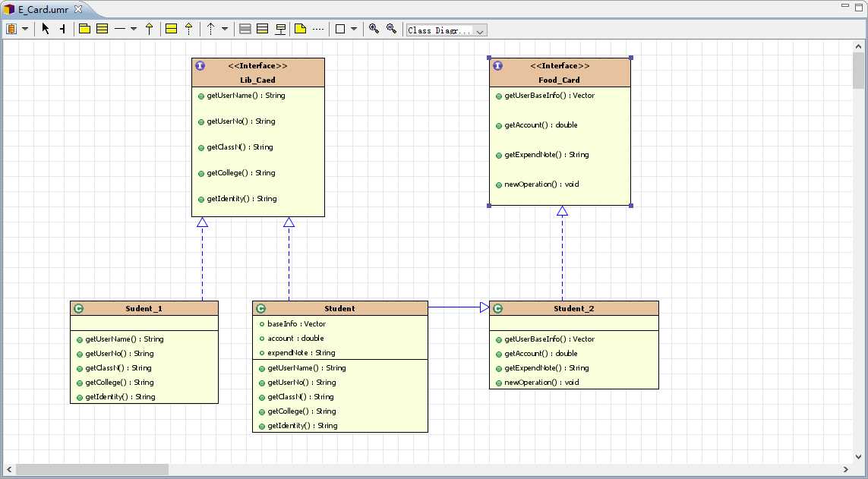Zoom in on the diagram
The image size is (868, 479).
[x=374, y=29]
